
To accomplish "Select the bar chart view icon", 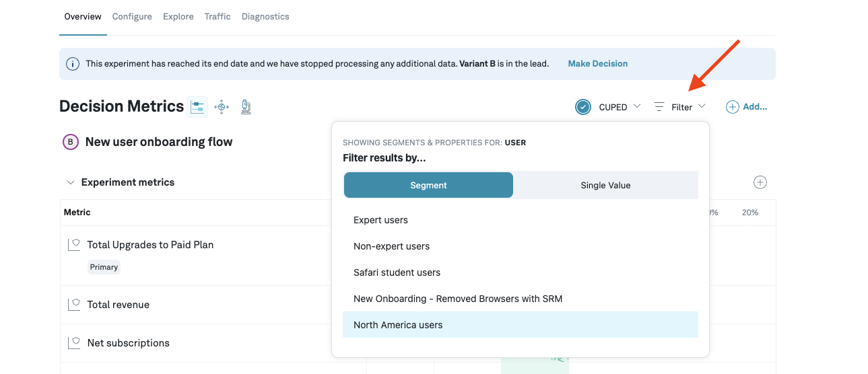I will point(197,106).
